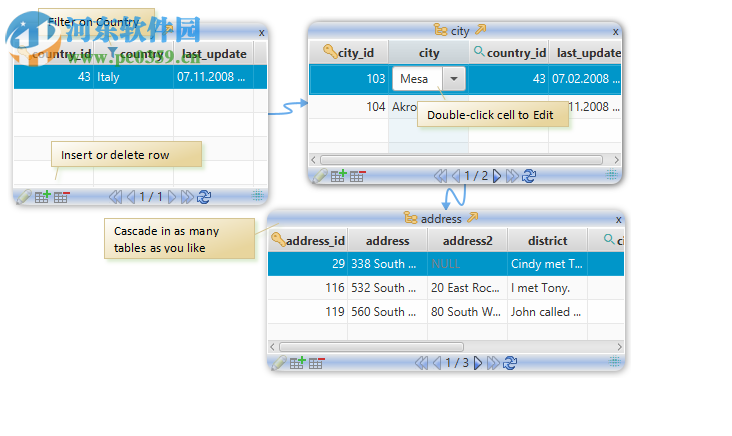Click right scroll arrow in city table
732x436 pixels.
pyautogui.click(x=617, y=160)
